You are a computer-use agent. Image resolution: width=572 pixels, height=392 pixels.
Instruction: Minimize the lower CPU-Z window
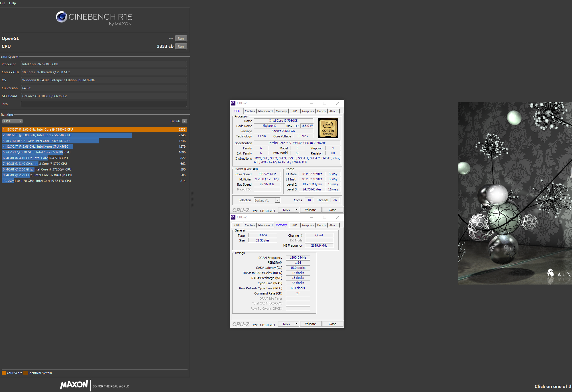pyautogui.click(x=312, y=217)
